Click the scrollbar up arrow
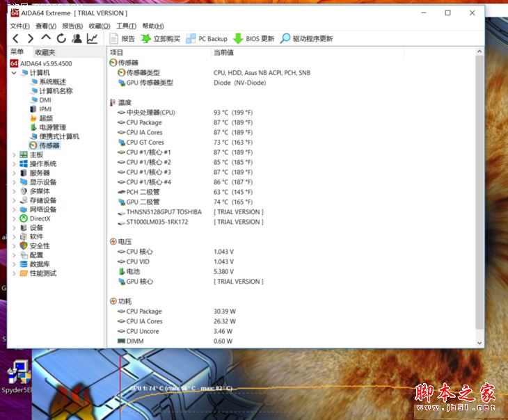508x420 pixels. 479,51
